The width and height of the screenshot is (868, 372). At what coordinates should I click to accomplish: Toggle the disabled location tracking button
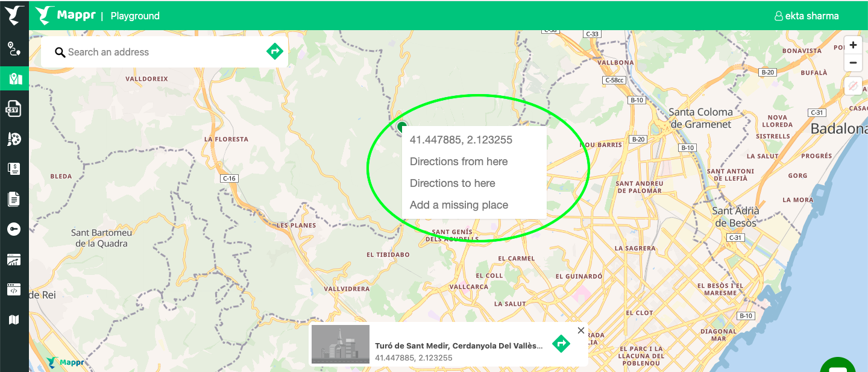click(853, 86)
